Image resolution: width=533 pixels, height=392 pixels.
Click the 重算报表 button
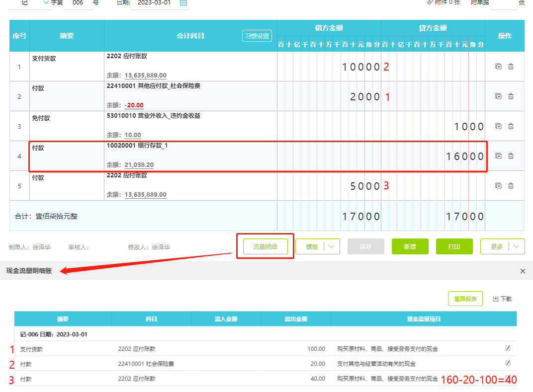[x=465, y=299]
